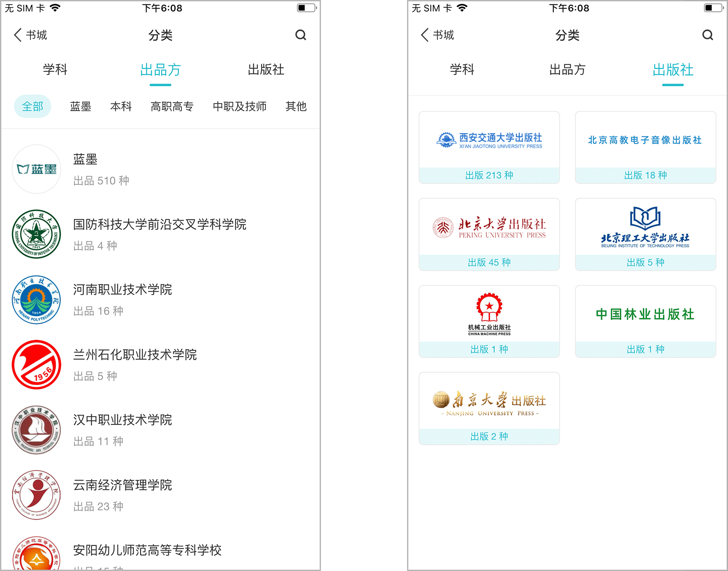Tap the search icon in right screen
The image size is (728, 571).
[708, 35]
